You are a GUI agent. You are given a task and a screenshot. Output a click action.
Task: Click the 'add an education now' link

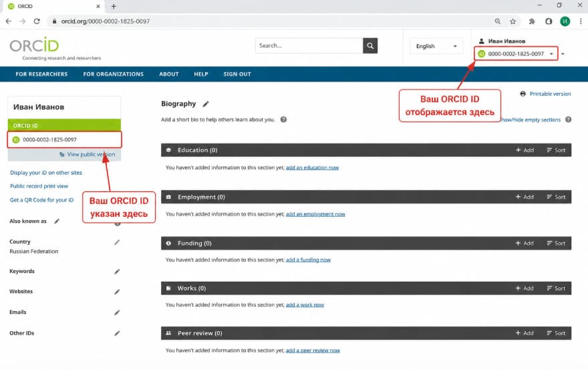point(312,167)
